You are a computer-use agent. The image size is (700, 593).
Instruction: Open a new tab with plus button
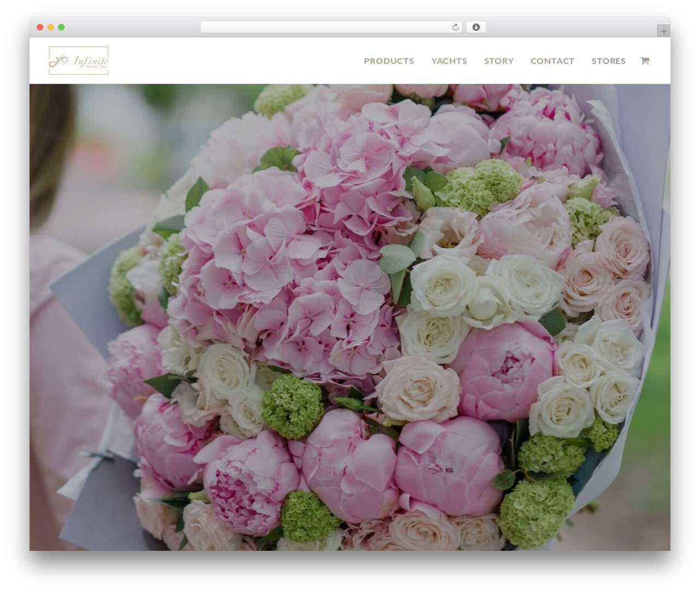[663, 31]
